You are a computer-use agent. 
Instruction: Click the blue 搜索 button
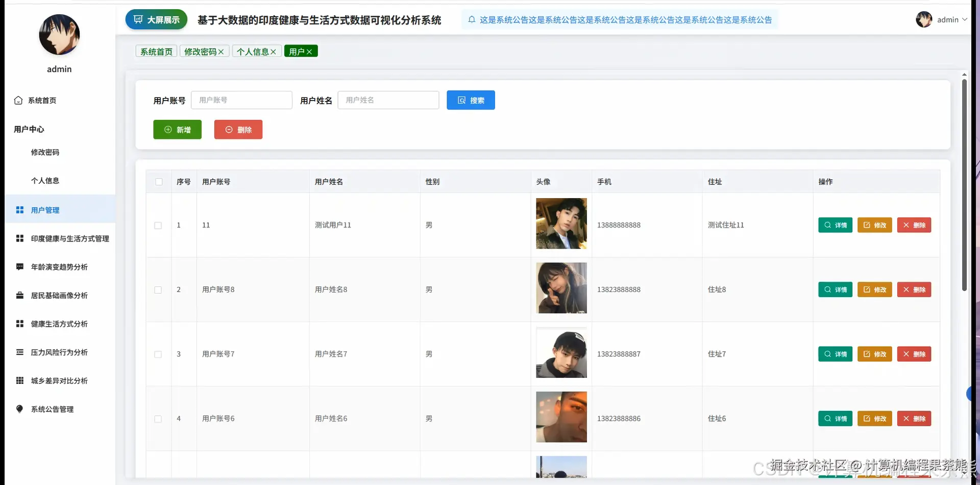471,100
